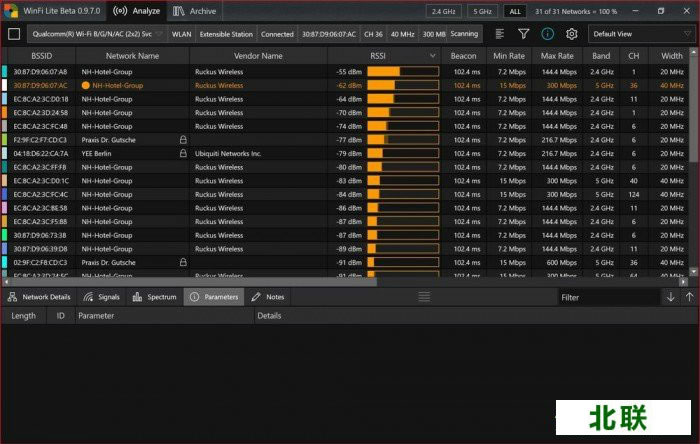
Task: Click the orange connected dot beside NH-Hotel-Group
Action: (x=86, y=85)
